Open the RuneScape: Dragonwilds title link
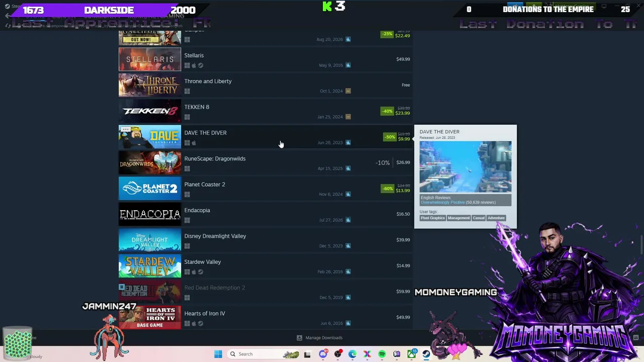 [x=215, y=159]
